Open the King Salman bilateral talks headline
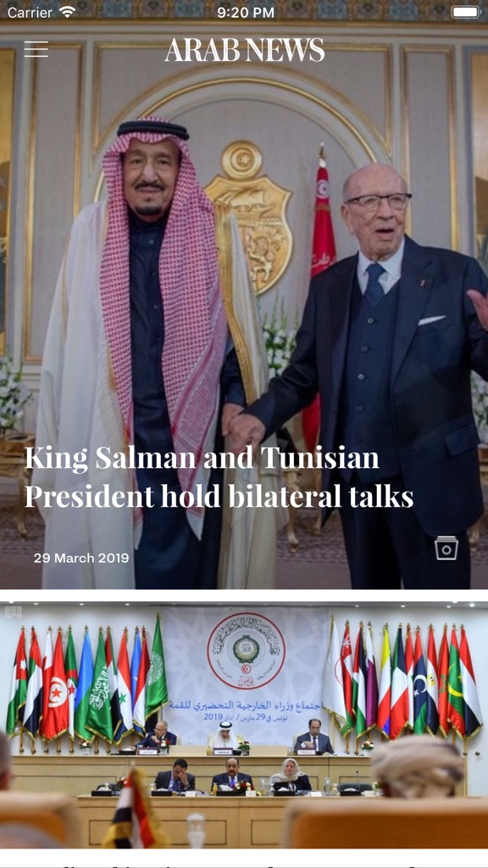Image resolution: width=488 pixels, height=868 pixels. [219, 477]
